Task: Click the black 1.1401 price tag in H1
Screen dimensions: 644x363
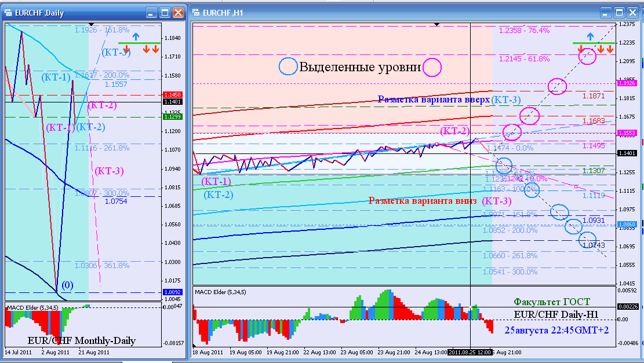Action: (x=627, y=153)
